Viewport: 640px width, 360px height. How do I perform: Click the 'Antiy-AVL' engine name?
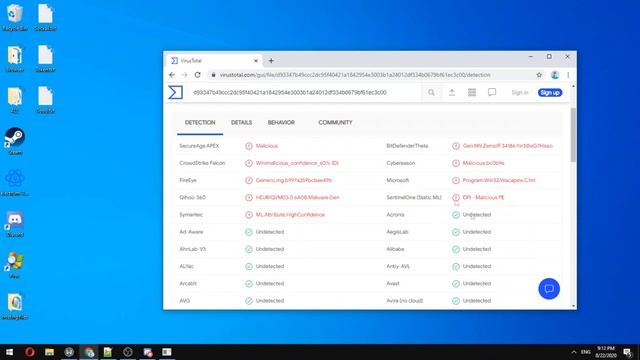[398, 267]
